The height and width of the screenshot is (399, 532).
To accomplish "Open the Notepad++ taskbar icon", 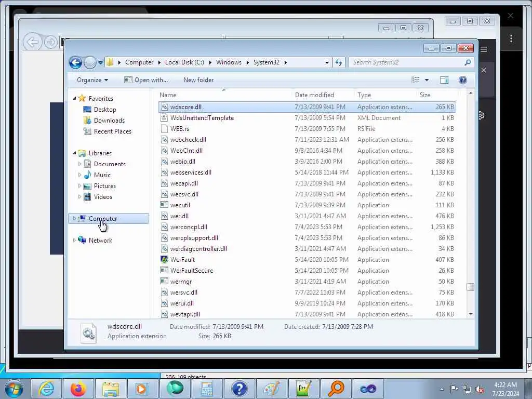I will [303, 389].
